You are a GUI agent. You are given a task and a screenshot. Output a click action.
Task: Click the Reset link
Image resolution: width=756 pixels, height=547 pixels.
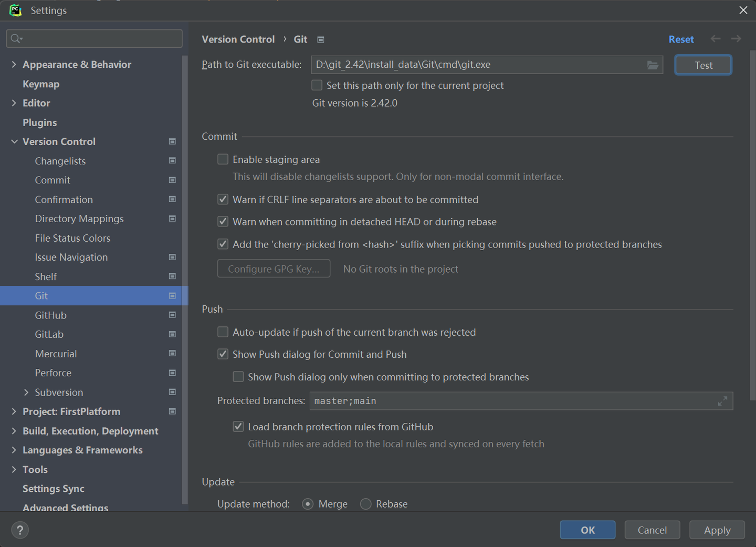click(681, 39)
